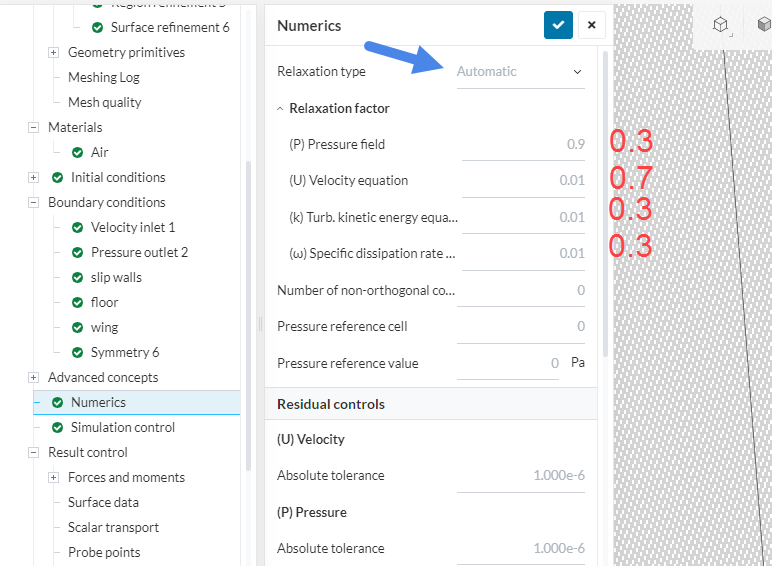The height and width of the screenshot is (566, 772).
Task: Select Mesh quality in the tree
Action: [x=104, y=102]
